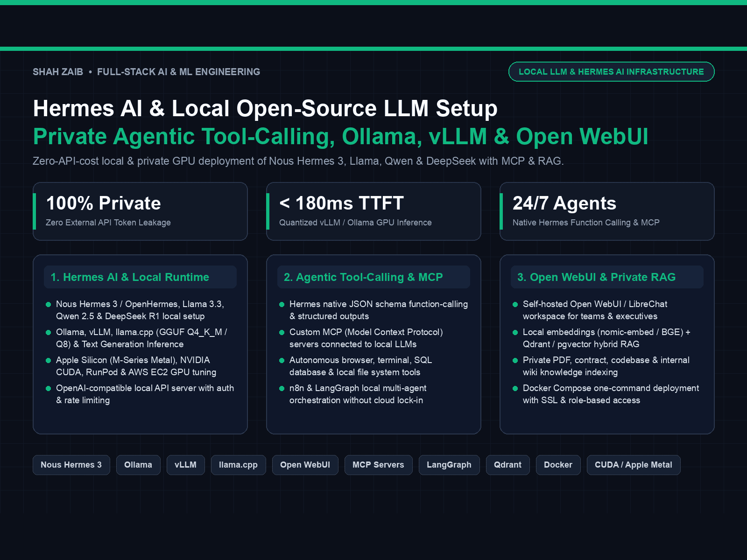Select the Nous Hermes 3 tag

(71, 465)
